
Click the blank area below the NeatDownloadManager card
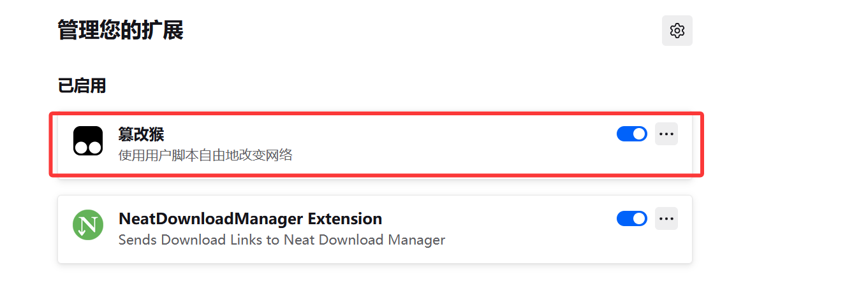[x=375, y=279]
